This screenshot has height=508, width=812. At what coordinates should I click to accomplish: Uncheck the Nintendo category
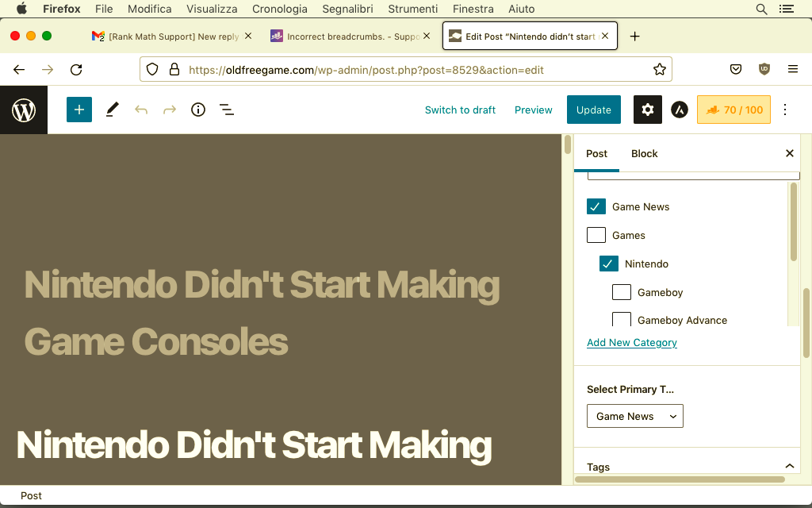point(609,264)
